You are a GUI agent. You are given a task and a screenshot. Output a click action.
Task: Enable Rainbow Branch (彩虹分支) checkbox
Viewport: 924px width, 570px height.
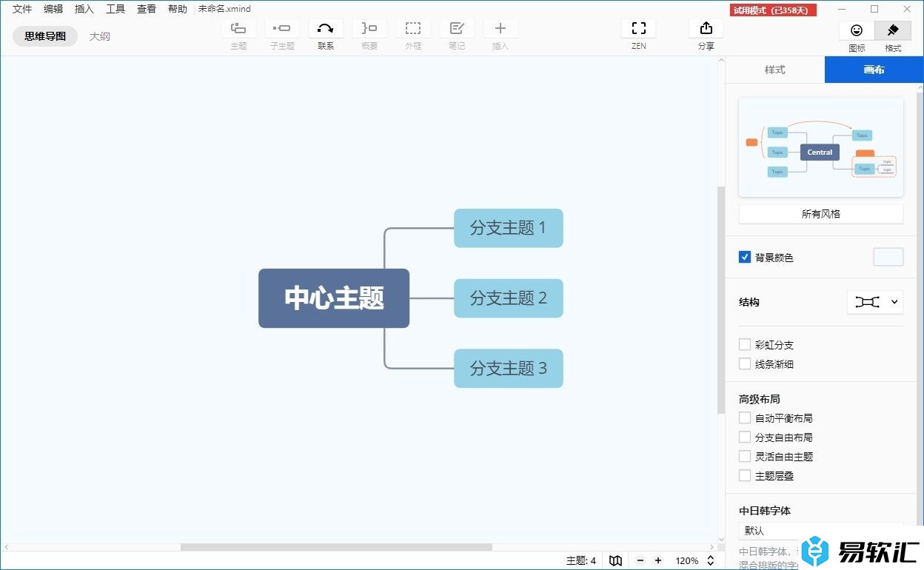[x=745, y=344]
